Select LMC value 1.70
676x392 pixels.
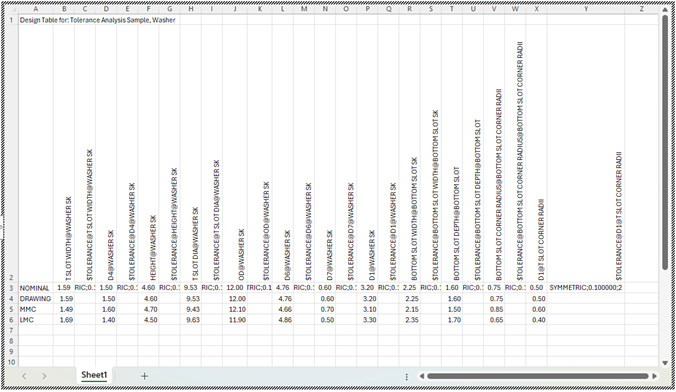tap(452, 320)
